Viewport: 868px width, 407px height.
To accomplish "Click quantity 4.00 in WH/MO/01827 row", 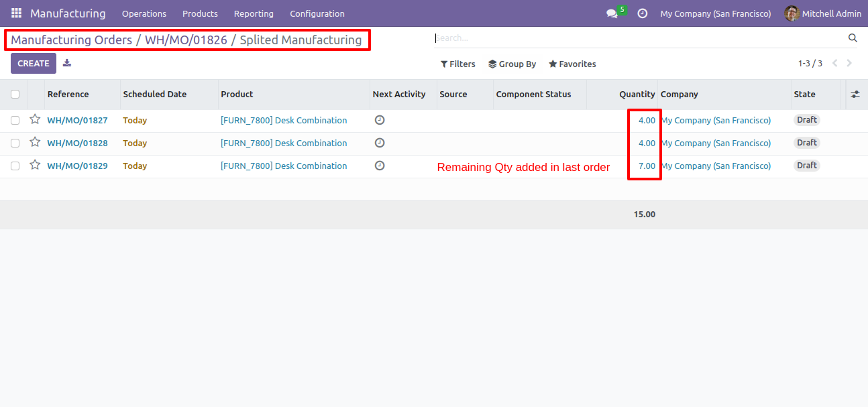I will point(647,121).
